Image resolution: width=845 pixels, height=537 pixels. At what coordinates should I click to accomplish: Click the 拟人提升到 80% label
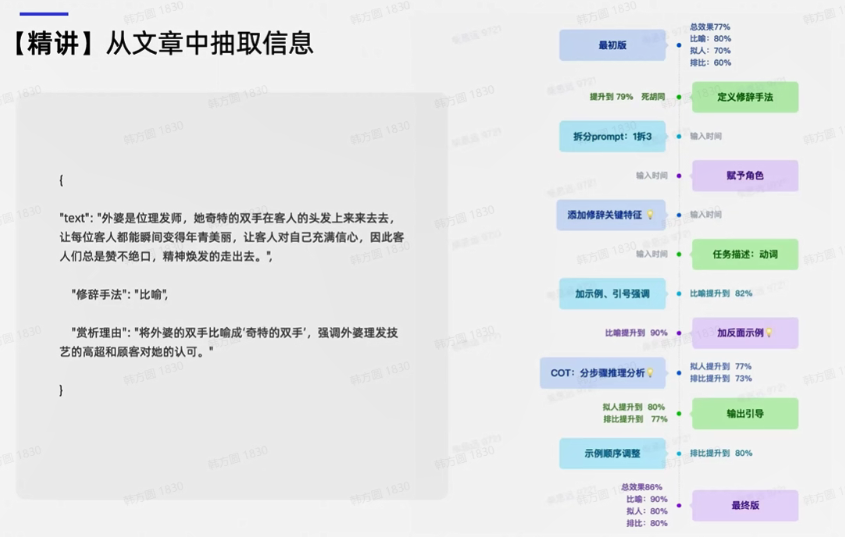coord(634,407)
